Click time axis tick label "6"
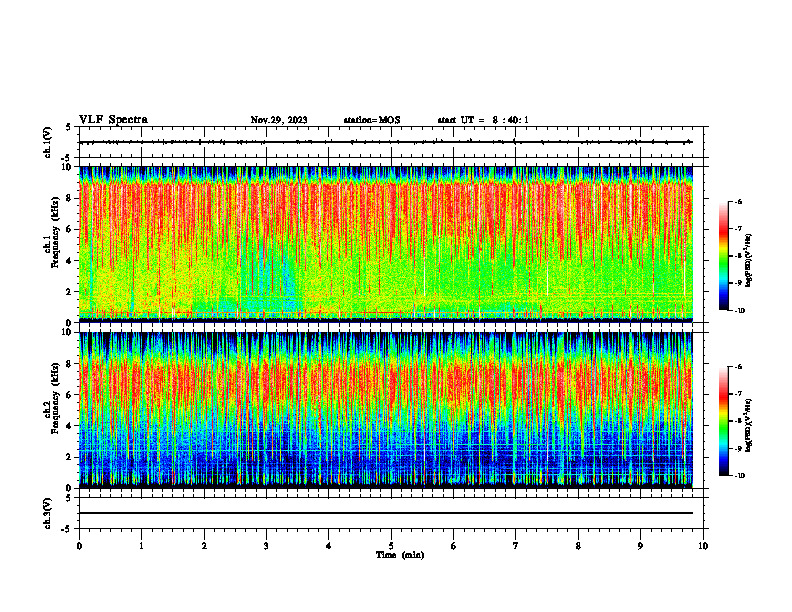 coord(454,546)
